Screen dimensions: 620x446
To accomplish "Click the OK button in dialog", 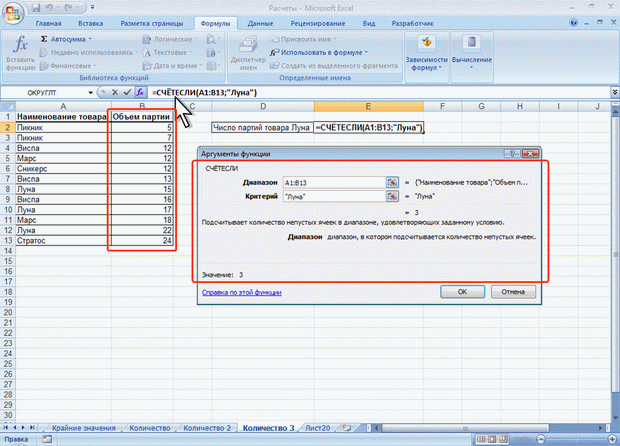I will (x=462, y=292).
